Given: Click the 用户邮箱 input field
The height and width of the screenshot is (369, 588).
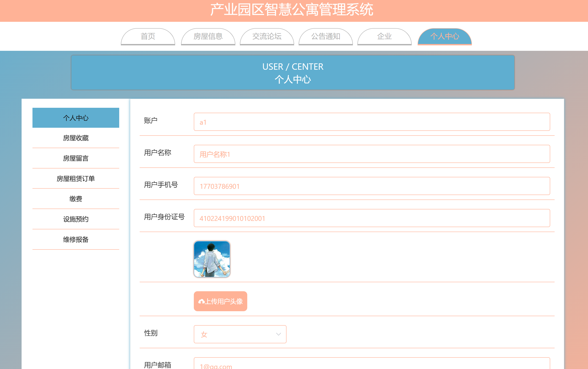Looking at the screenshot, I should click(x=372, y=363).
